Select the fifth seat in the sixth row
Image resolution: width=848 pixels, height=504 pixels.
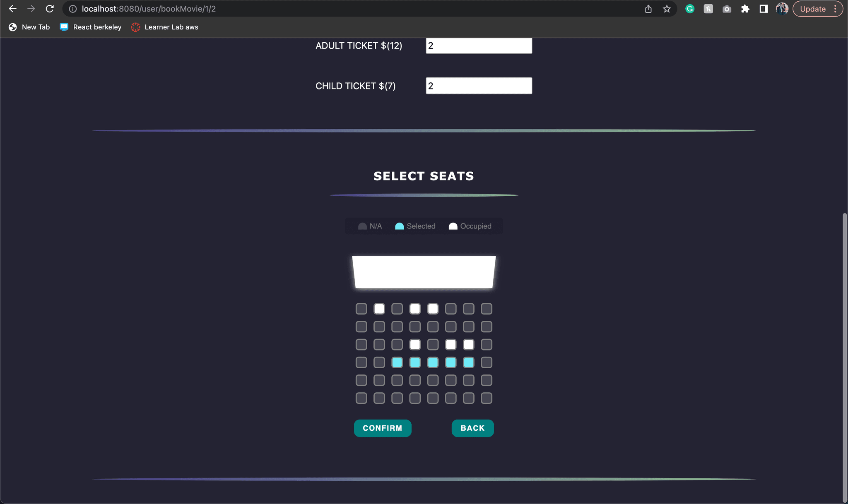click(x=433, y=398)
